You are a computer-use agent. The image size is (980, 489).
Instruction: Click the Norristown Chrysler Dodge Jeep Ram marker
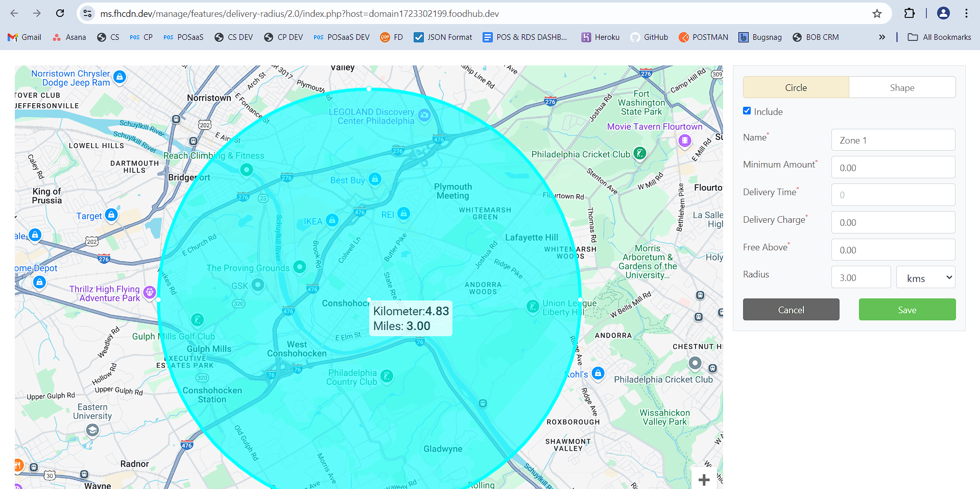pyautogui.click(x=119, y=77)
